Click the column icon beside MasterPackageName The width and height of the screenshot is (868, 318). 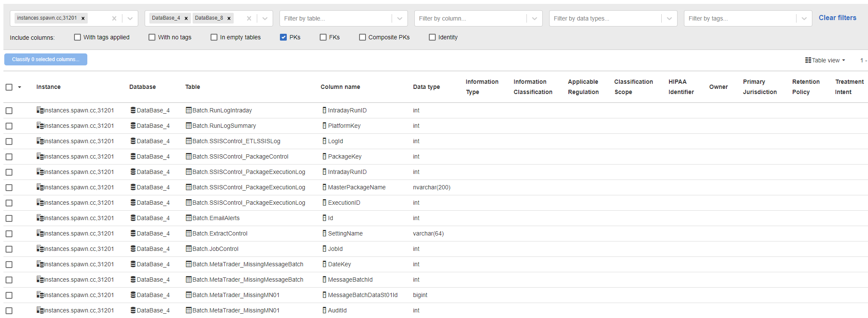pos(324,187)
